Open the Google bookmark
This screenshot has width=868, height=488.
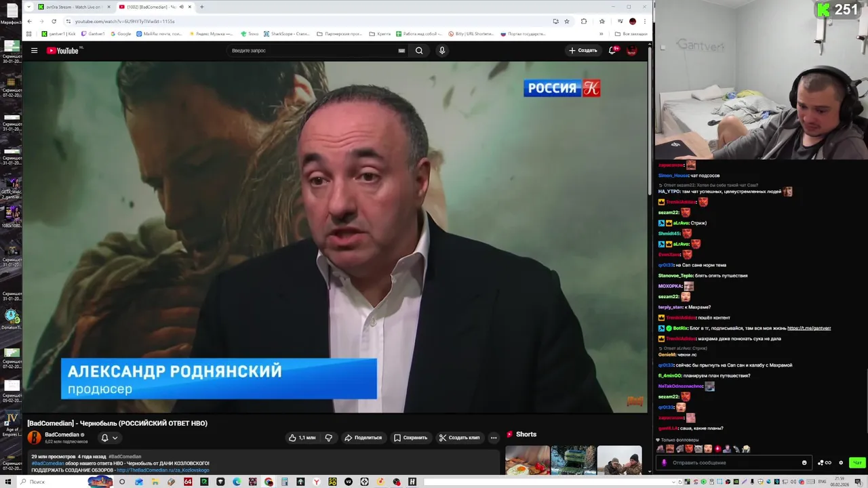click(x=121, y=33)
